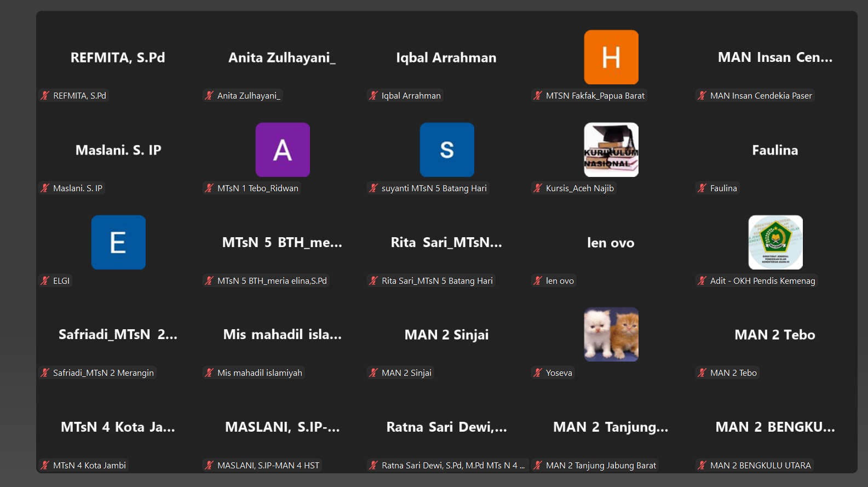Click the large Maslani. S. IP tile name
This screenshot has width=868, height=487.
pyautogui.click(x=118, y=150)
